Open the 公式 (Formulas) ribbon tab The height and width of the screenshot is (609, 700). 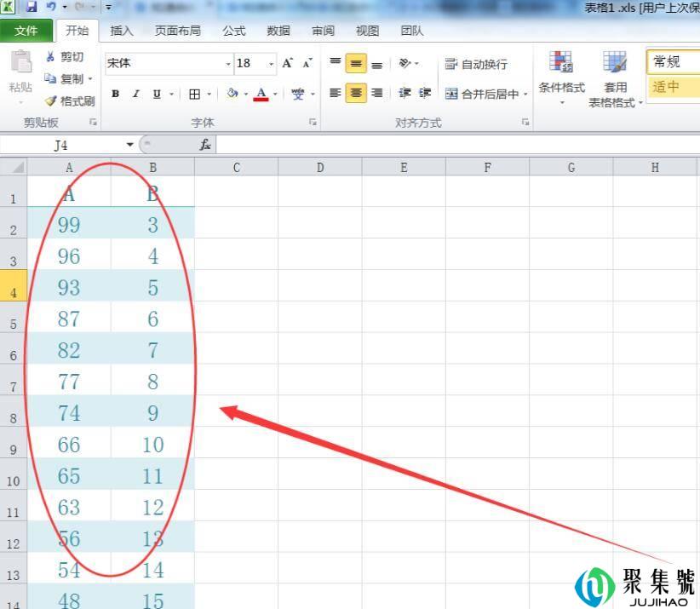(233, 31)
